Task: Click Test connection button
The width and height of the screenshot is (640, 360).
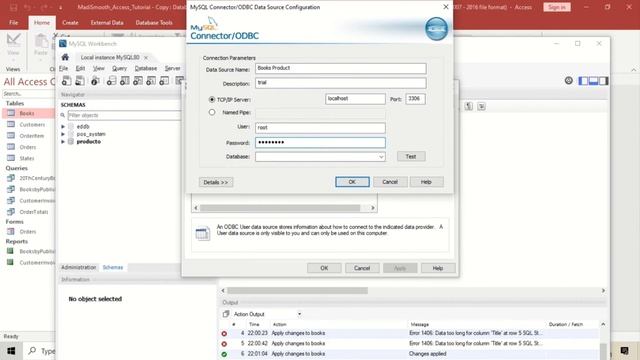Action: pos(411,156)
